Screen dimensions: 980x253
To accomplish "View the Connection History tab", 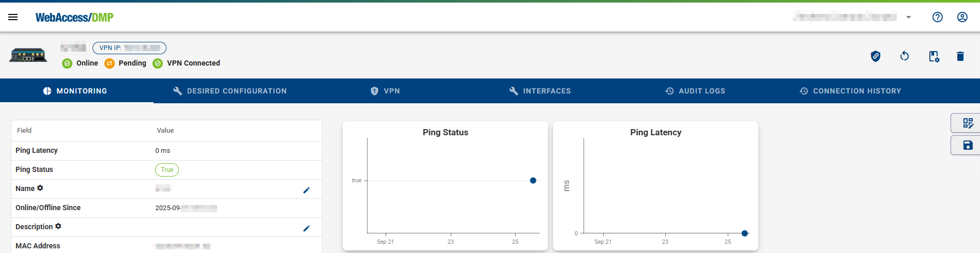I will click(x=850, y=91).
